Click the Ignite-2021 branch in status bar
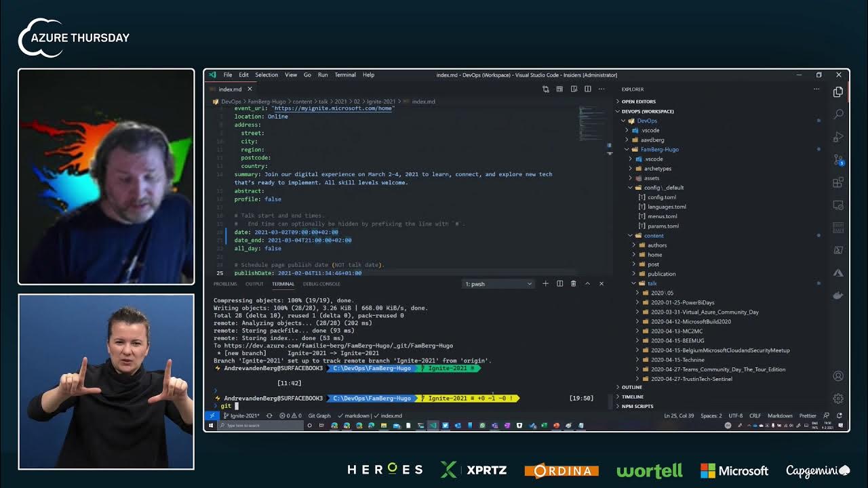868x488 pixels. [x=243, y=415]
